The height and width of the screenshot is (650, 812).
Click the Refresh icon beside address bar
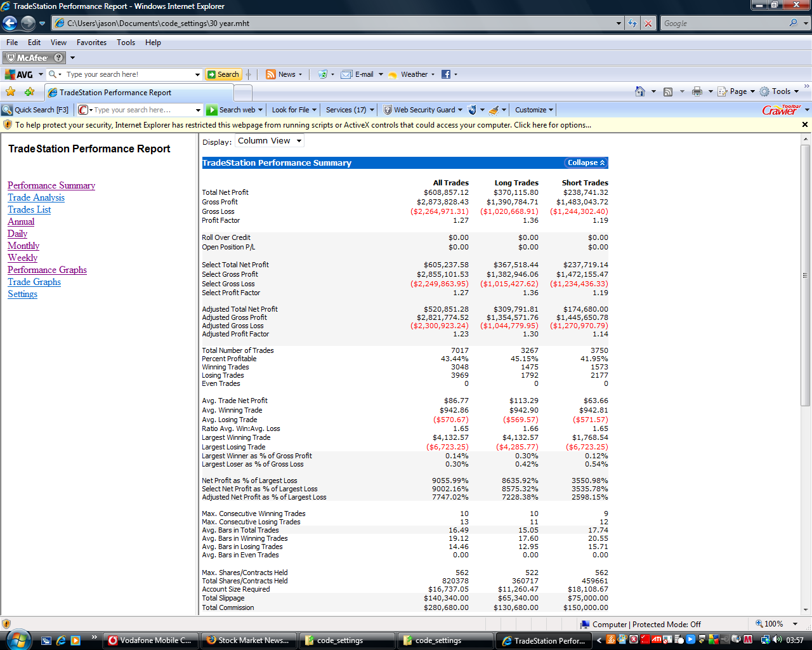tap(632, 23)
